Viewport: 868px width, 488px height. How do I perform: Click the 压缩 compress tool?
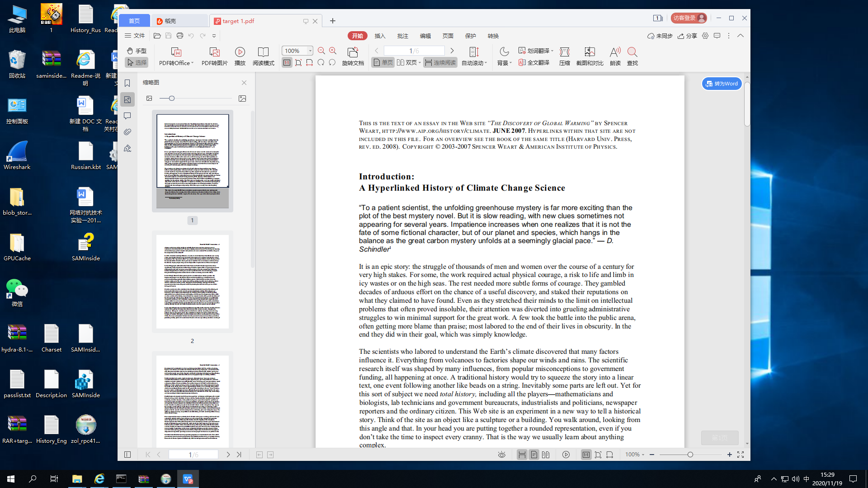click(564, 52)
